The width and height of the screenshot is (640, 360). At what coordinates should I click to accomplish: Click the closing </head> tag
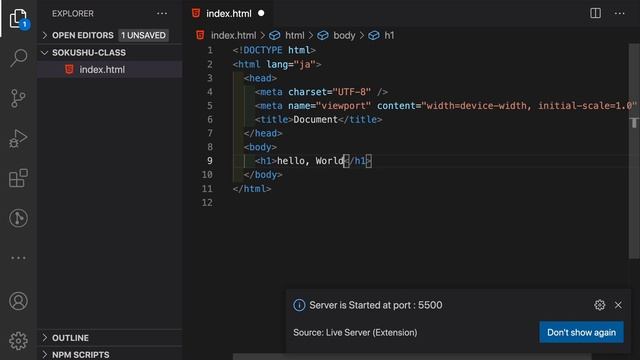[x=263, y=133]
